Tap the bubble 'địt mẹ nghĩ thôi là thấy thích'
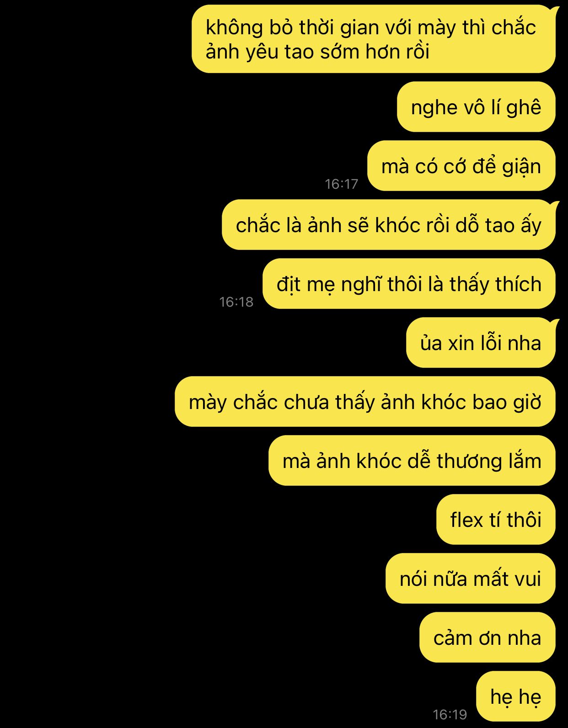Screen dimensions: 568x728 409,284
